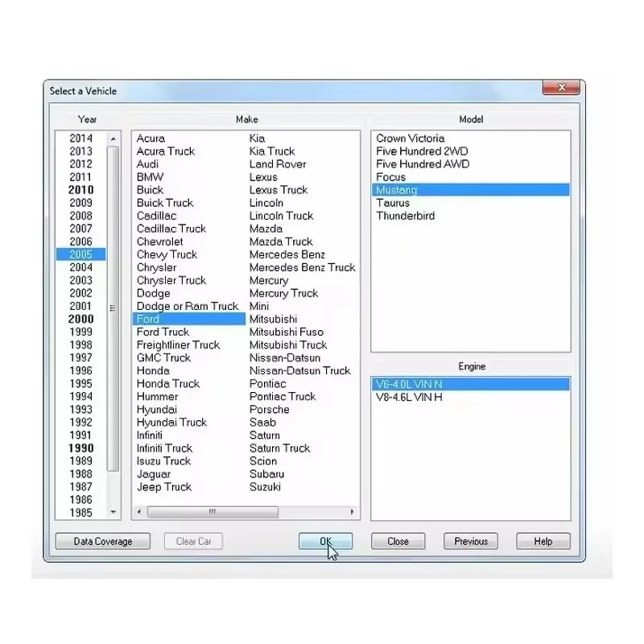Select Lincoln make

[266, 203]
